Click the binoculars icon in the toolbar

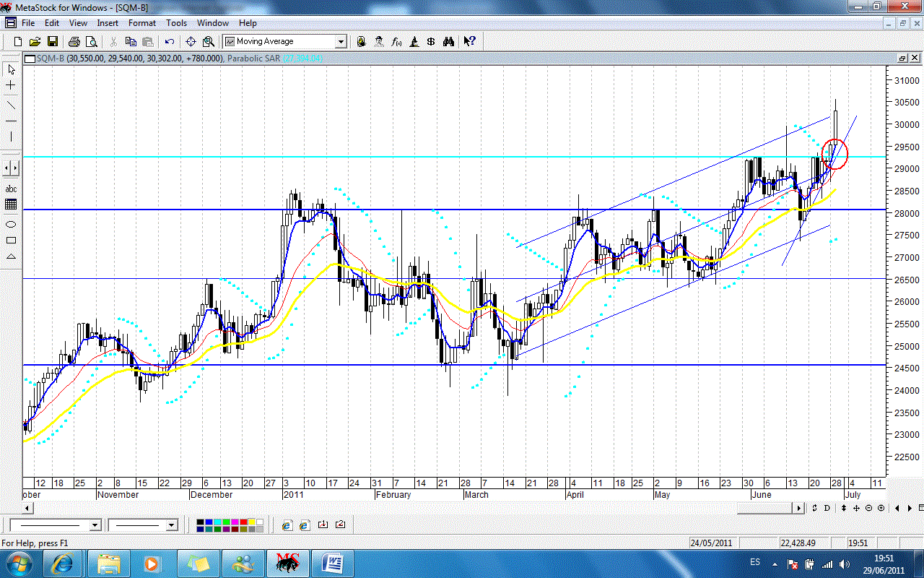pos(448,42)
